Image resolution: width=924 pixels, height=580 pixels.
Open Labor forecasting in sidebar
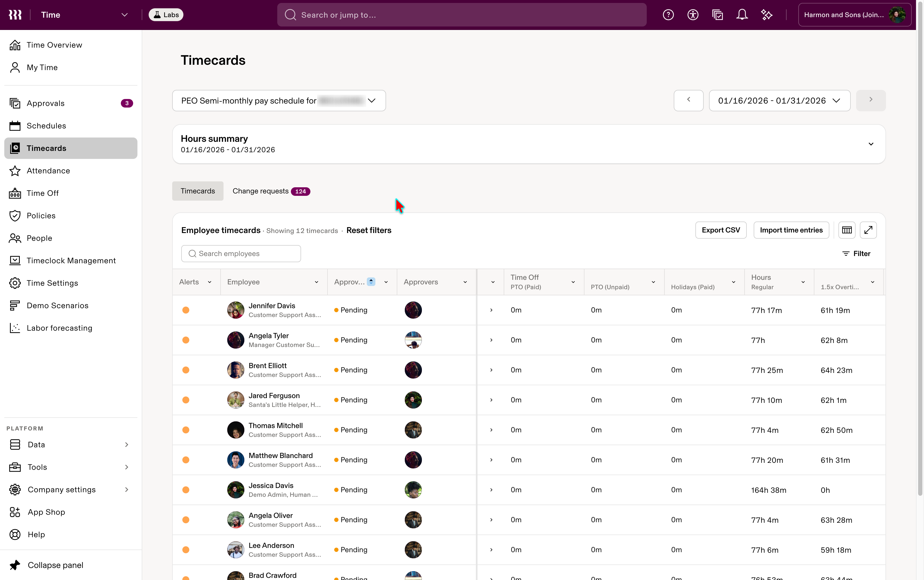71,328
